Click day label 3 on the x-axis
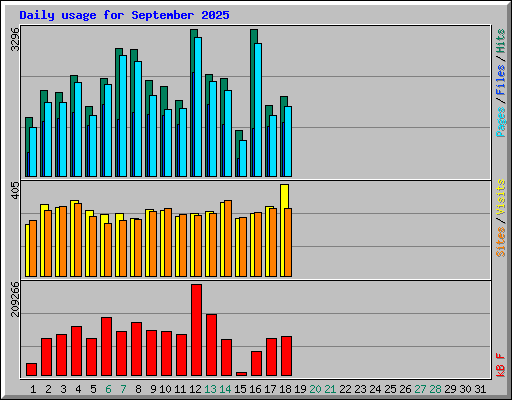 point(63,389)
